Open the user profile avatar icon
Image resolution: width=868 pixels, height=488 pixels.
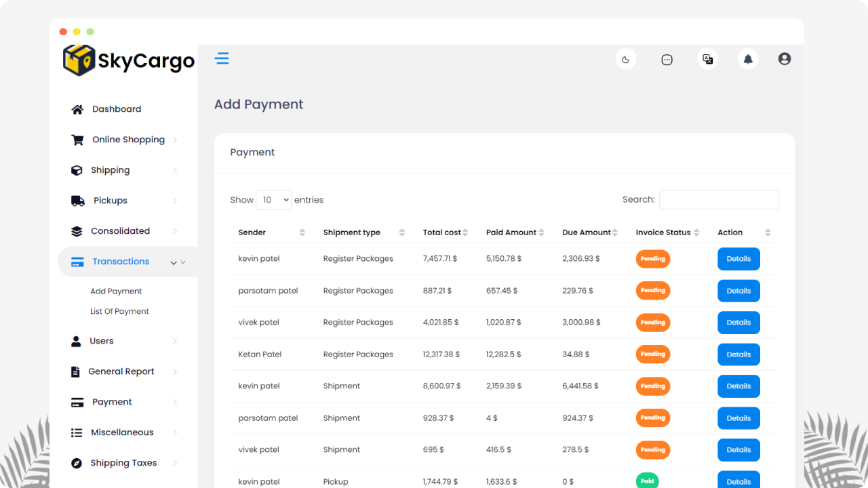[x=785, y=59]
